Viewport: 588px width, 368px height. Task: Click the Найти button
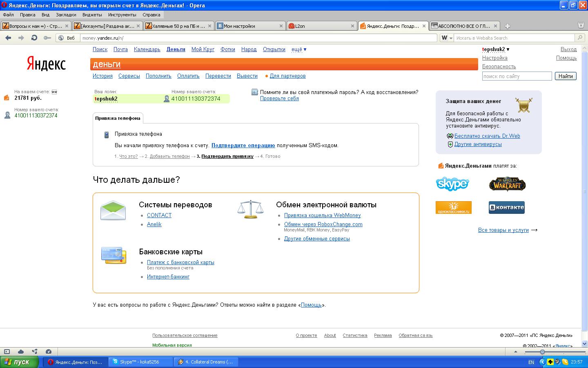[x=566, y=76]
